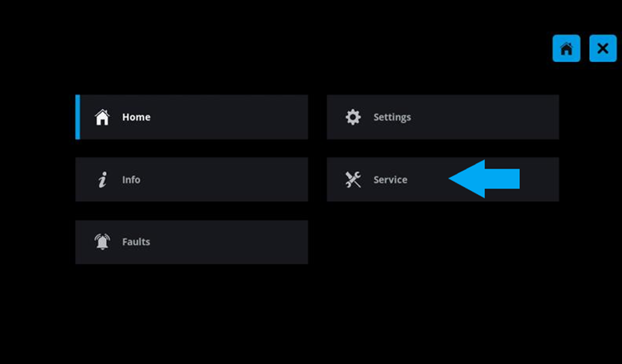Go to the "Faults" text label
Screen dimensions: 622x364
point(136,242)
